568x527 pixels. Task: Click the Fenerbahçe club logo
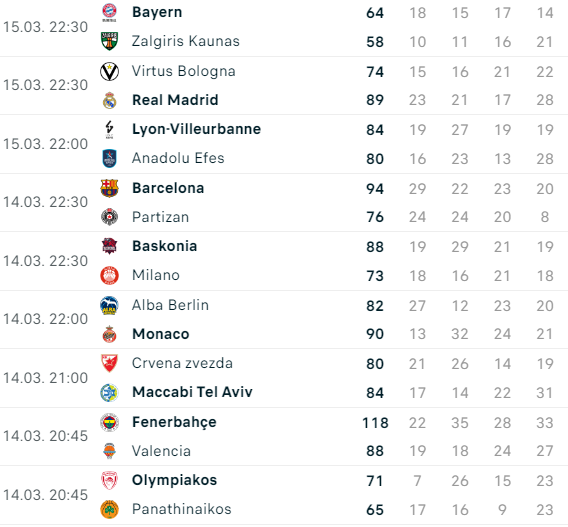[109, 422]
